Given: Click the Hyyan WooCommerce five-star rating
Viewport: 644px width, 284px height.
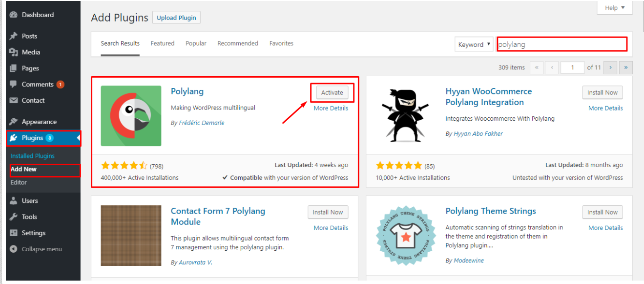Looking at the screenshot, I should (399, 166).
